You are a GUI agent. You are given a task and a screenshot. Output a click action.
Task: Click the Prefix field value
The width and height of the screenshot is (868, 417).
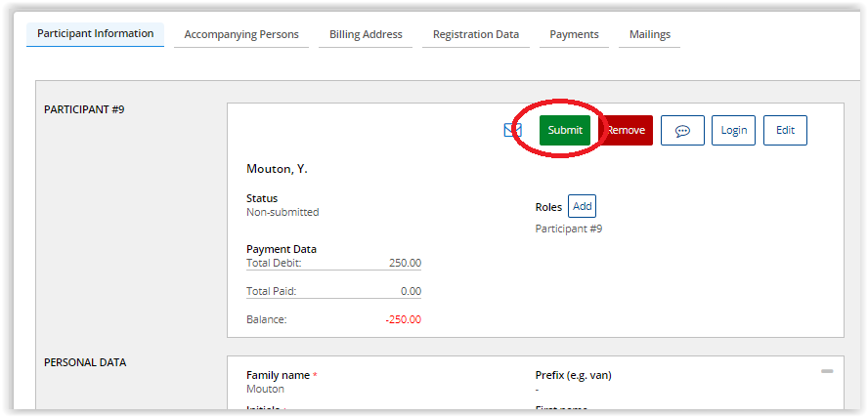coord(538,389)
